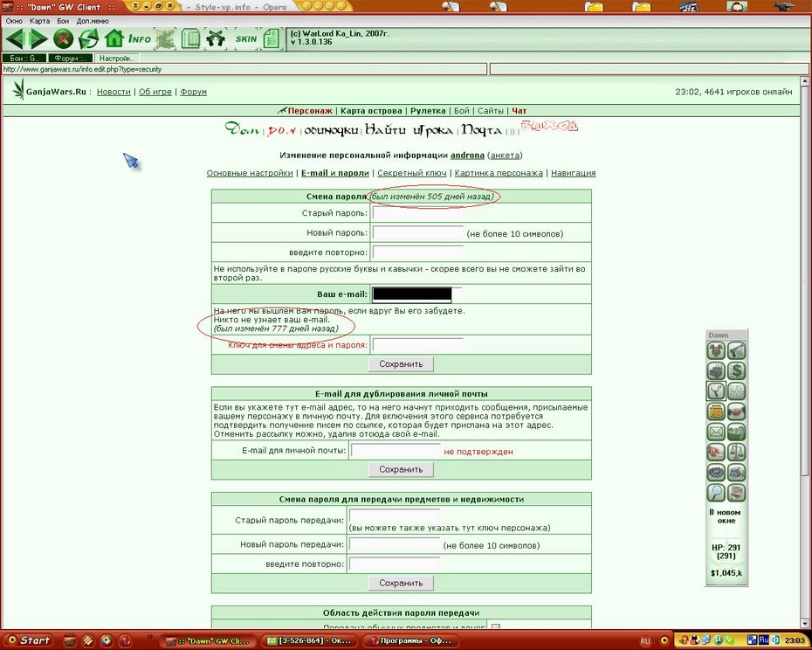Focus the Старый пароль передачи field
Image resolution: width=812 pixels, height=650 pixels.
tap(394, 515)
